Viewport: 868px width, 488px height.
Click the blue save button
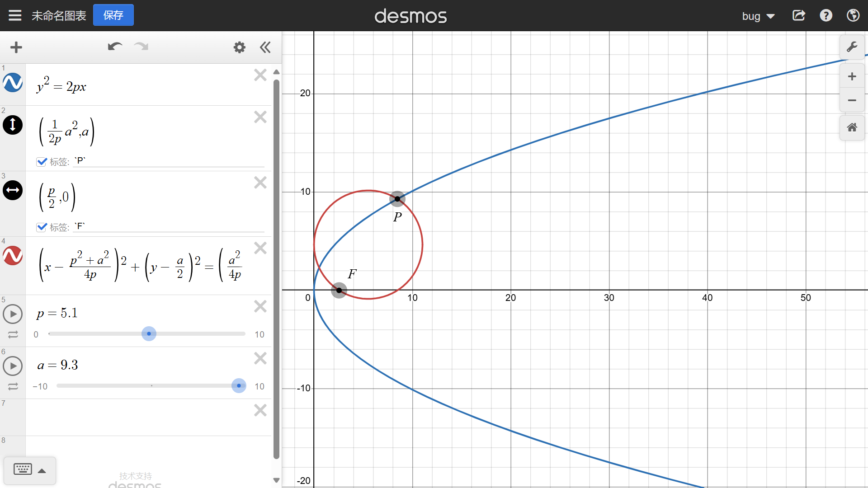tap(113, 15)
